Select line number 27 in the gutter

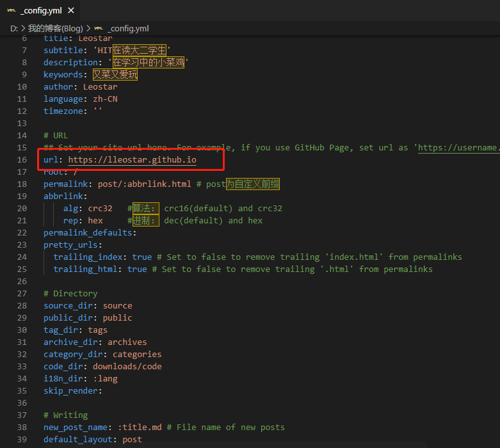[22, 293]
